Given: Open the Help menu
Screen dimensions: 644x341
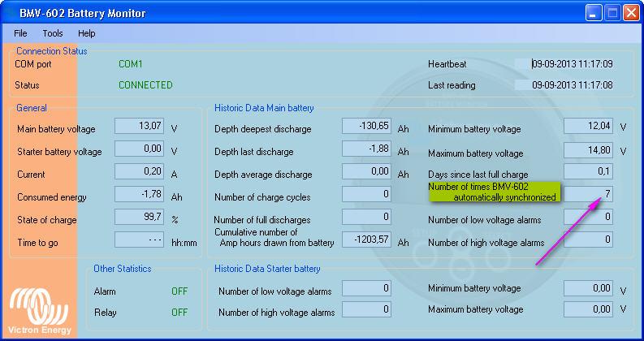Looking at the screenshot, I should click(x=87, y=33).
